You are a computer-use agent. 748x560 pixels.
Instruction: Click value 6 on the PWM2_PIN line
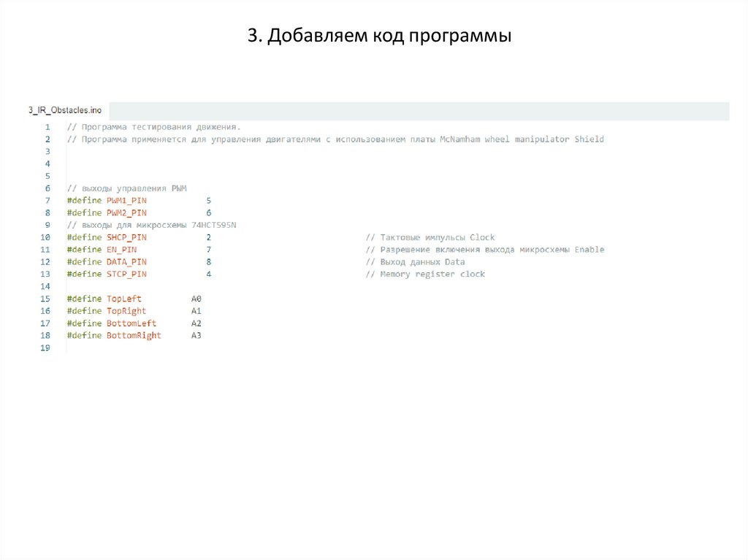[208, 212]
